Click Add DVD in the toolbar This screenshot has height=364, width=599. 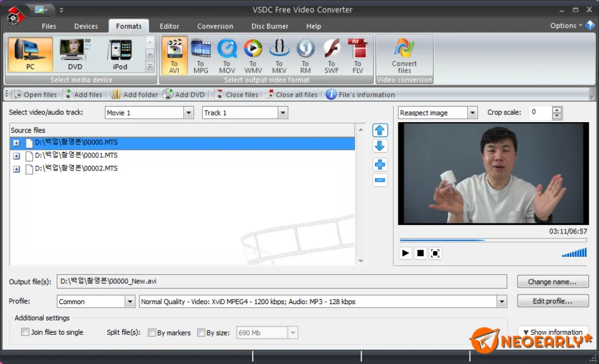184,95
